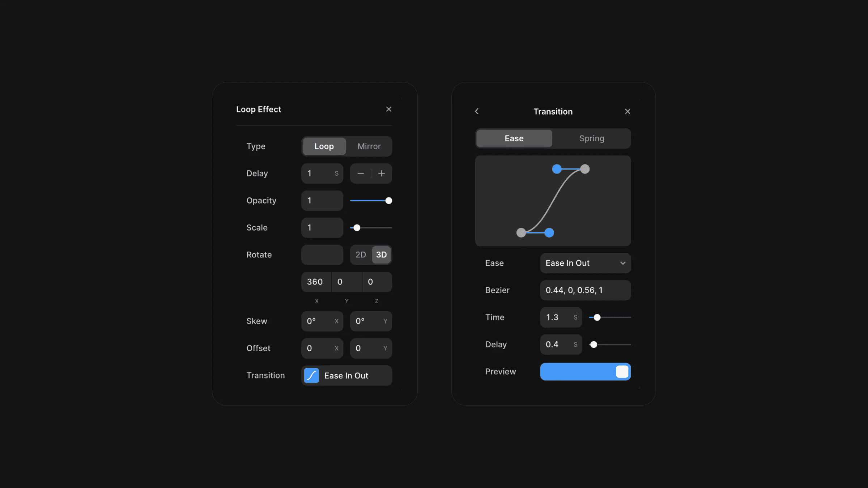The height and width of the screenshot is (488, 868).
Task: Click the Scale numeric input field
Action: (x=322, y=228)
